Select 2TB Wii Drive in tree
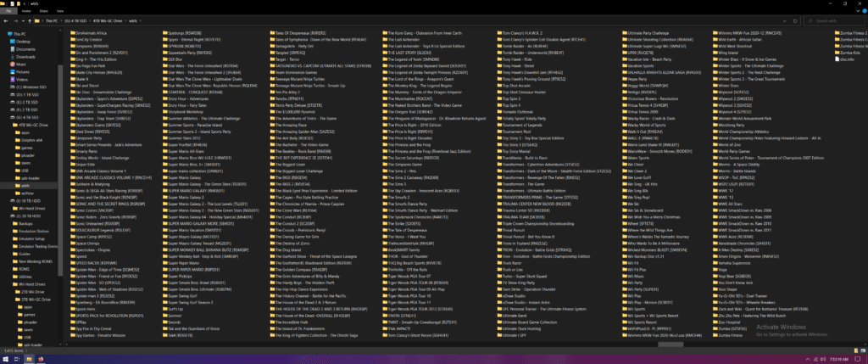The height and width of the screenshot is (364, 868). (x=34, y=291)
